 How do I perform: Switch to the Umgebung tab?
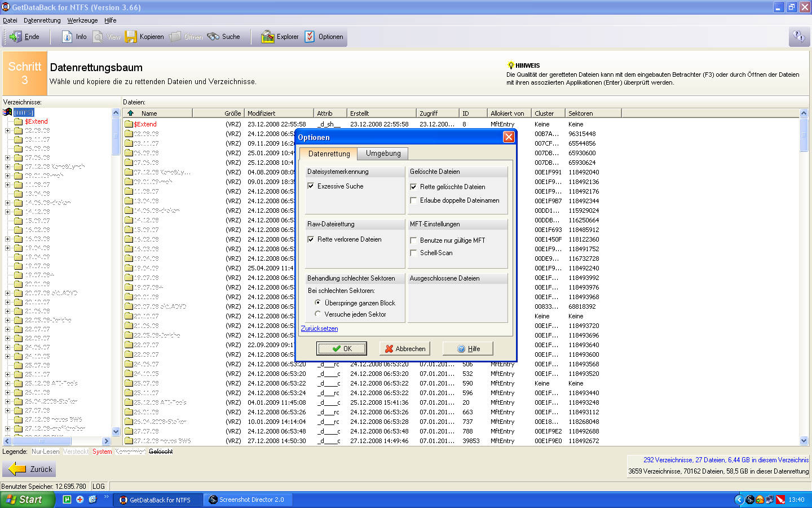click(383, 154)
